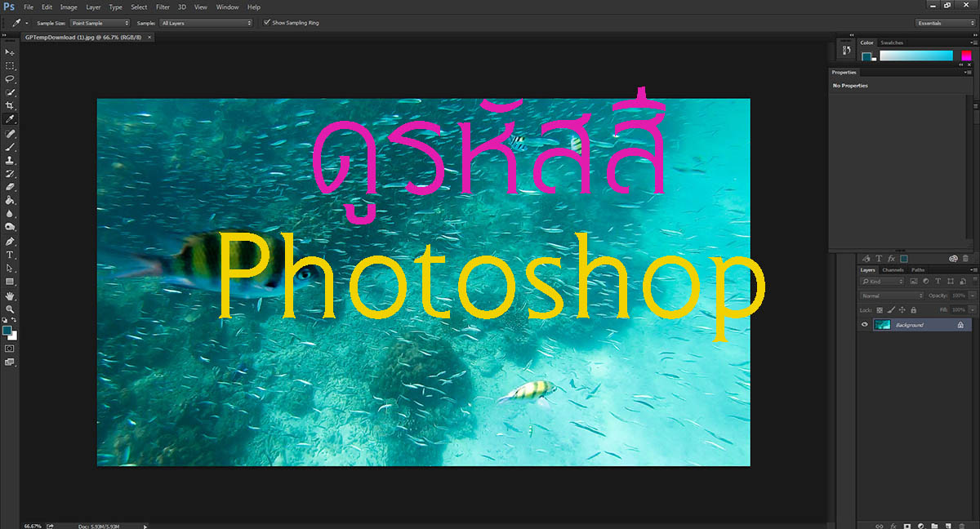Open the Sample All Layers dropdown
Viewport: 980px width, 529px height.
[x=207, y=23]
